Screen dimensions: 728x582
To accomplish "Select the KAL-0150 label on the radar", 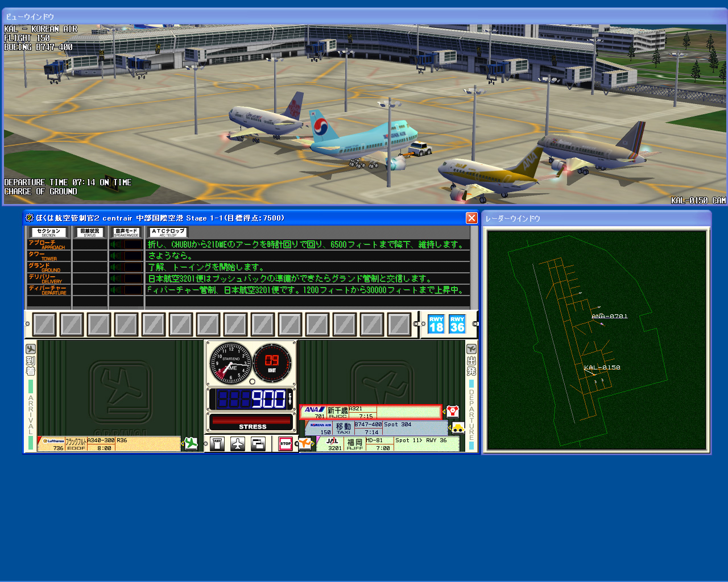I will pyautogui.click(x=602, y=368).
